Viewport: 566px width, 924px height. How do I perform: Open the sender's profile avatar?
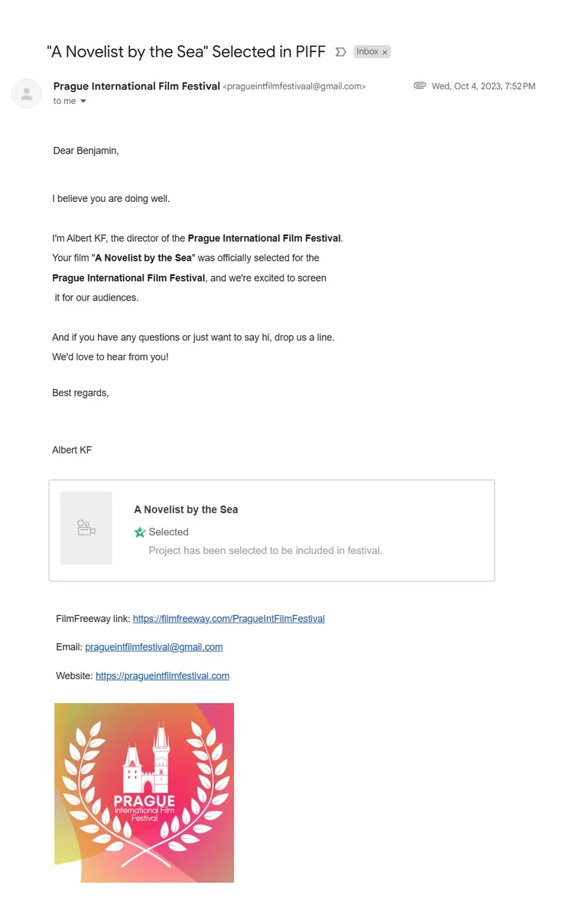click(x=27, y=93)
